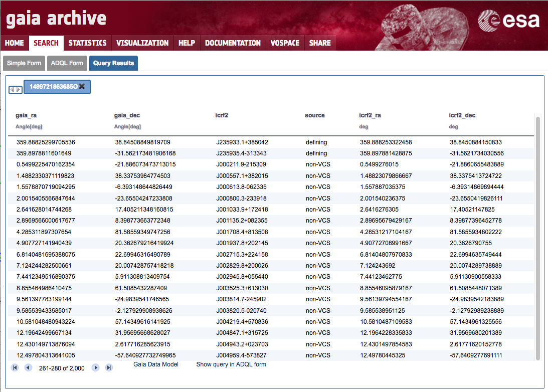Screen dimensions: 548x392
Task: Select cell J001708.4+813508
Action: tap(242, 232)
